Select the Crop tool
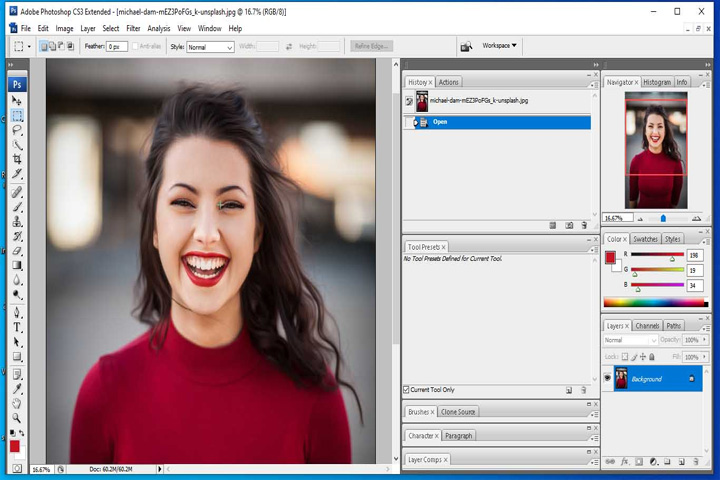 (x=17, y=159)
